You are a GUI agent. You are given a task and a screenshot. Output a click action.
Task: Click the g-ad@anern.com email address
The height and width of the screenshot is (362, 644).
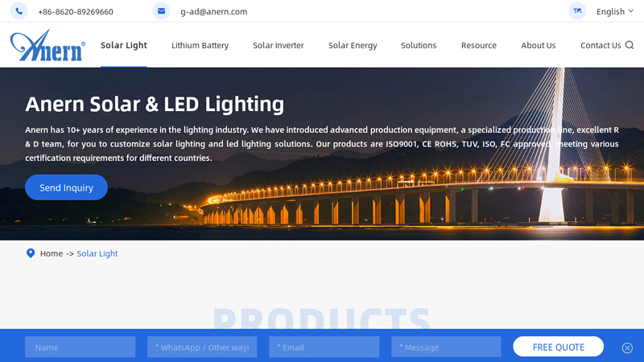(x=214, y=11)
